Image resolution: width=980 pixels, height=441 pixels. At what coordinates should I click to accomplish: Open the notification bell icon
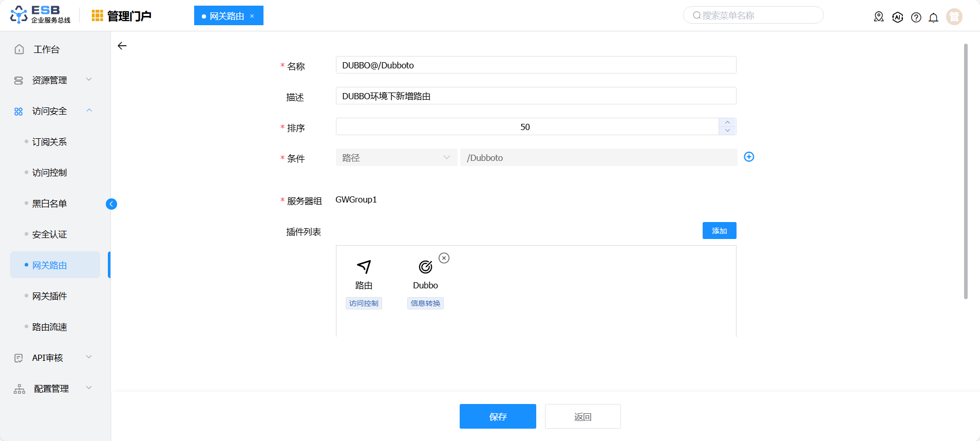pyautogui.click(x=933, y=17)
